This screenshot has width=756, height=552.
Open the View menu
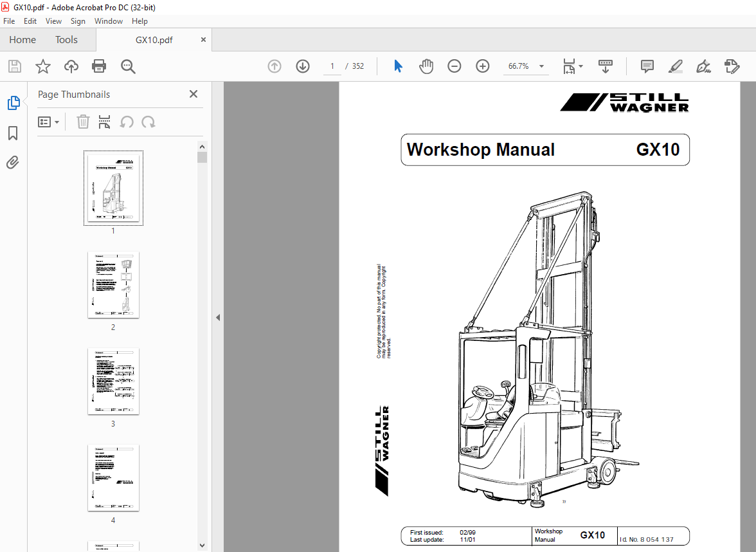(x=53, y=21)
